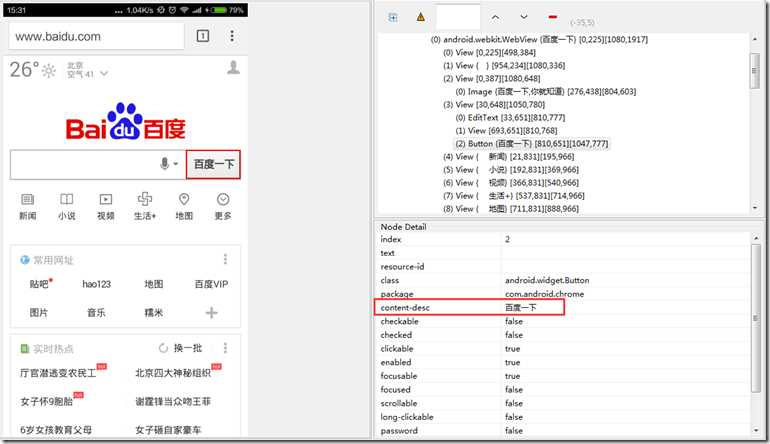The width and height of the screenshot is (770, 444).
Task: Expand the weather location dropdown arrow
Action: [x=104, y=74]
